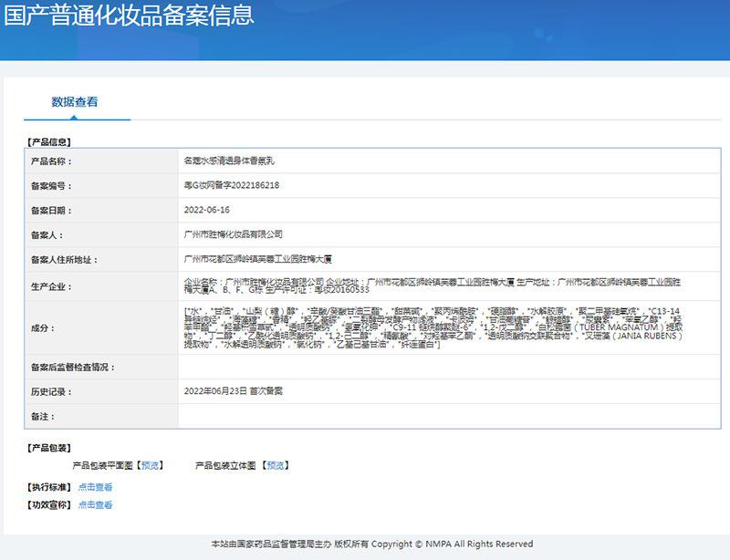Image resolution: width=730 pixels, height=560 pixels.
Task: Select the 备案人住所地址 label cell
Action: (x=101, y=260)
